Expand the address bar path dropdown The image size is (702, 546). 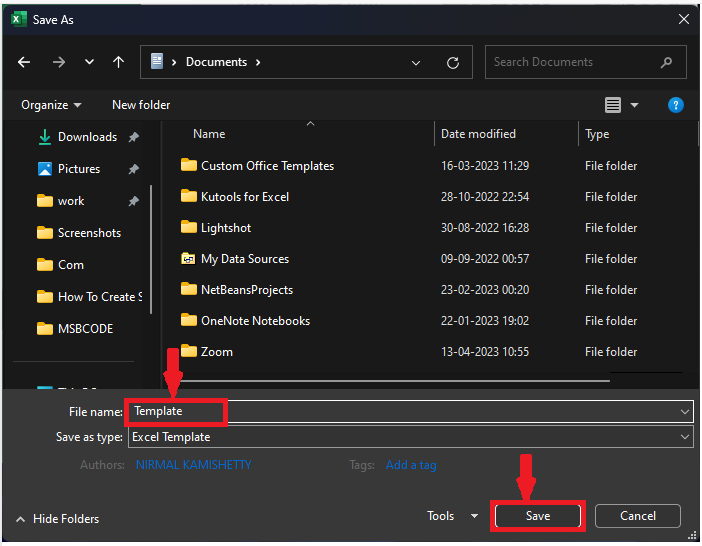[x=417, y=62]
